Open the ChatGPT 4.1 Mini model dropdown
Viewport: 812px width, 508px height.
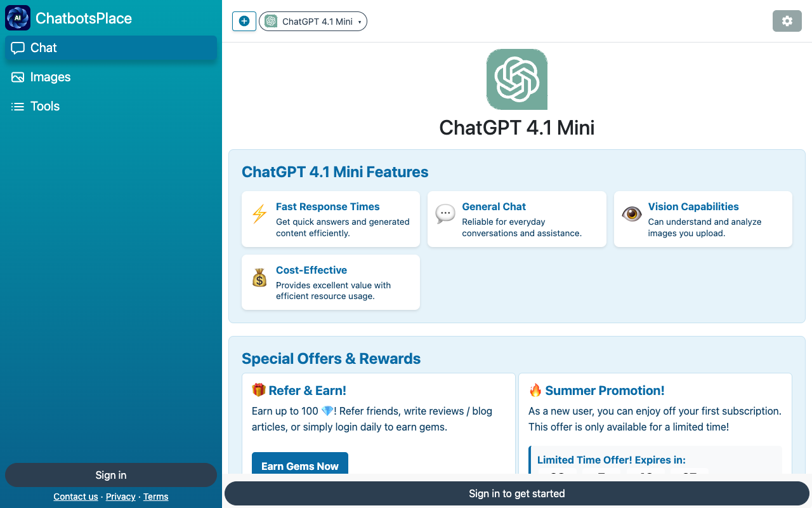[313, 22]
